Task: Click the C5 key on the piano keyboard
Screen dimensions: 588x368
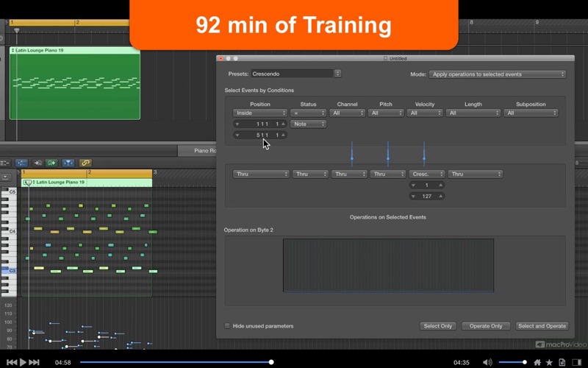Action: pyautogui.click(x=9, y=192)
